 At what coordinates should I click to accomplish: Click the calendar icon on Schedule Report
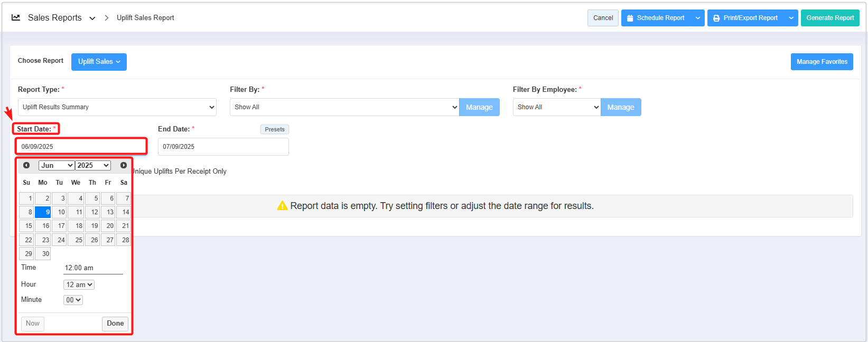pos(630,18)
